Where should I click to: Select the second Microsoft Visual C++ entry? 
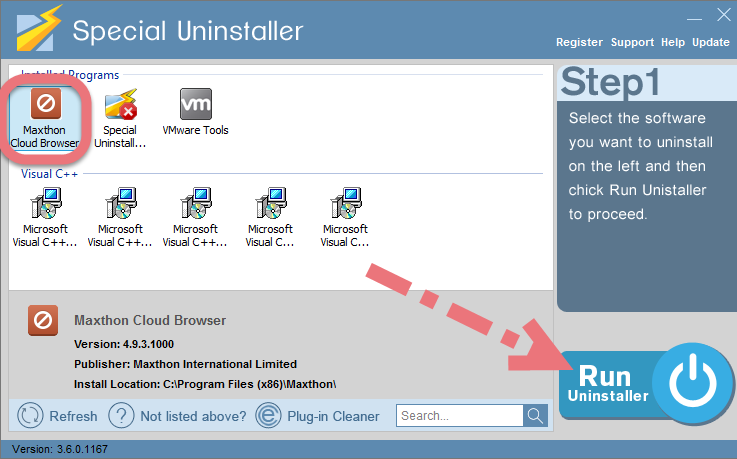tap(120, 218)
